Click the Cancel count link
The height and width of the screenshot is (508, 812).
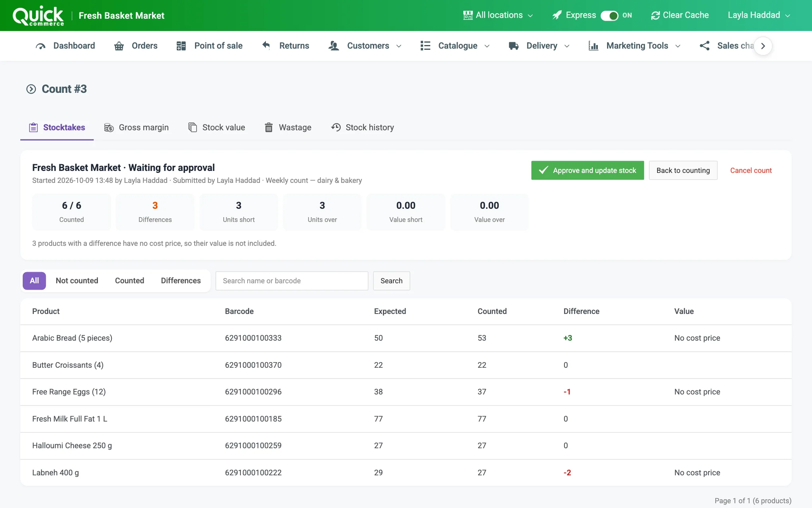pos(751,171)
